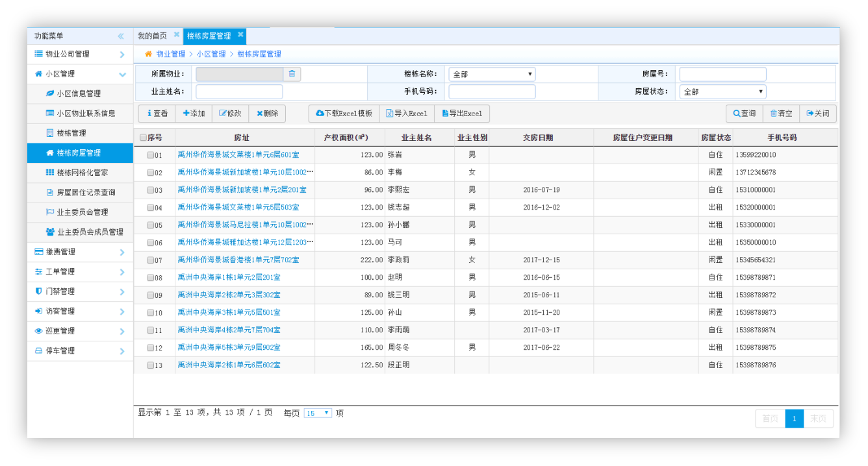Expand the 巡更管理 menu
868x466 pixels.
pyautogui.click(x=80, y=331)
